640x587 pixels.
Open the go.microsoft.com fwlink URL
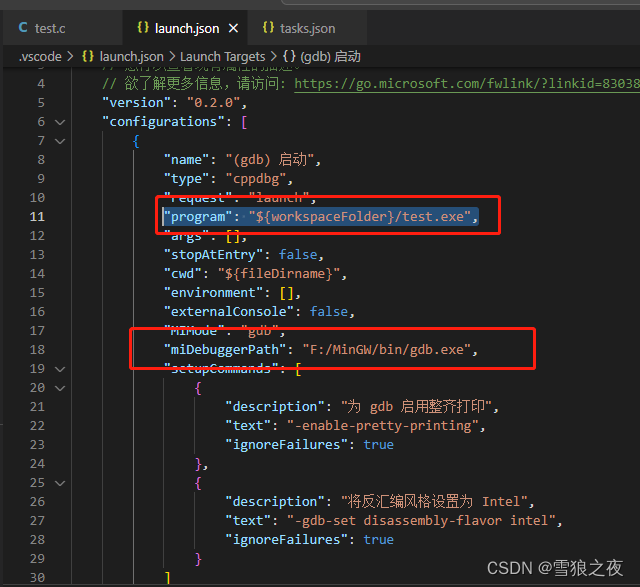point(467,84)
